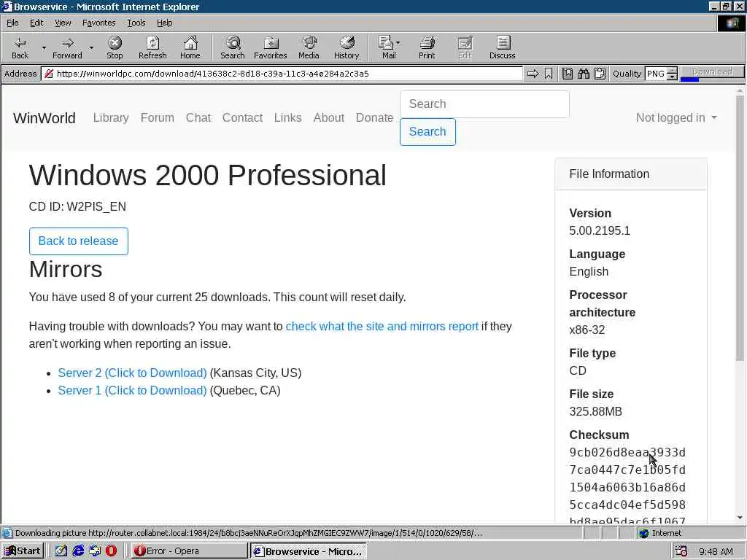Click scrollbar down arrow
Viewport: 747px width, 560px height.
tap(740, 518)
